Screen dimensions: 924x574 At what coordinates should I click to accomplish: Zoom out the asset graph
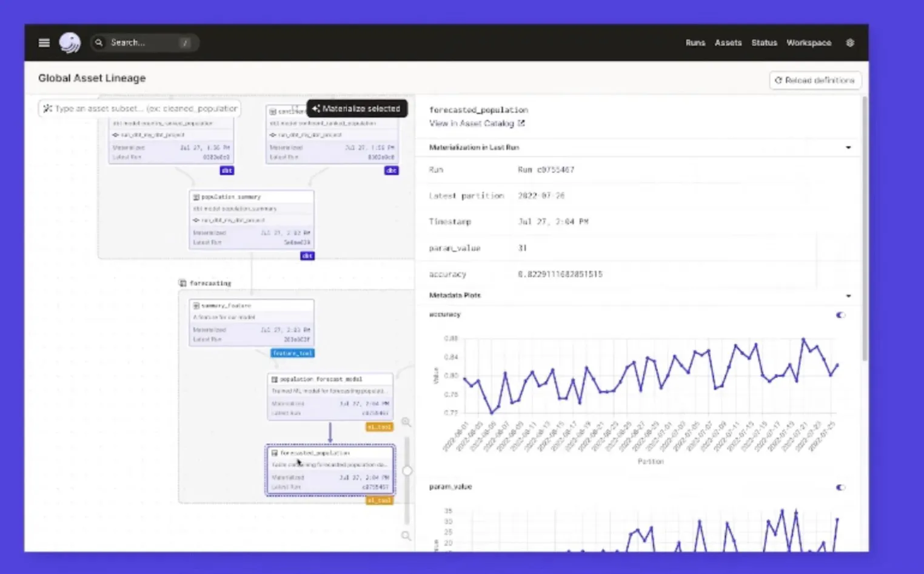tap(406, 536)
